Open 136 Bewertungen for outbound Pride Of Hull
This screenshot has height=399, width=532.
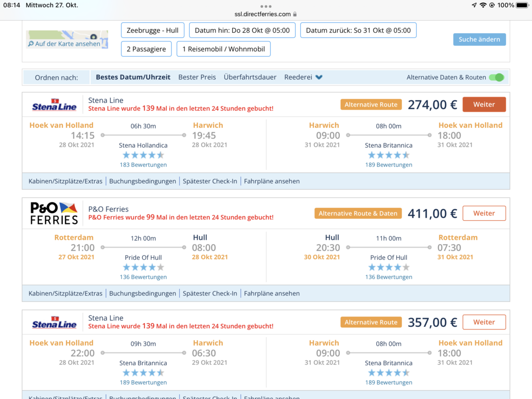pyautogui.click(x=143, y=277)
